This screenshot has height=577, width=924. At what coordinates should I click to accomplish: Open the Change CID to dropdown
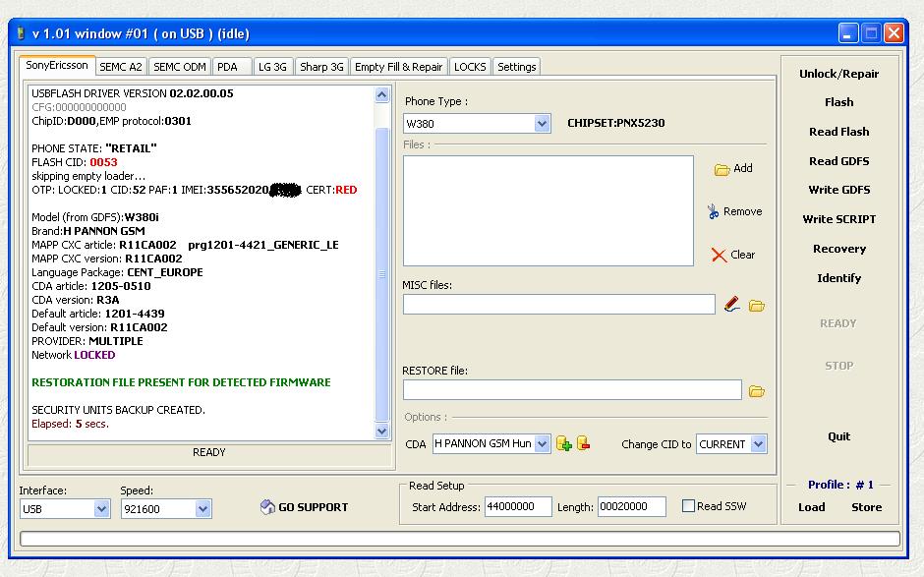tap(731, 443)
